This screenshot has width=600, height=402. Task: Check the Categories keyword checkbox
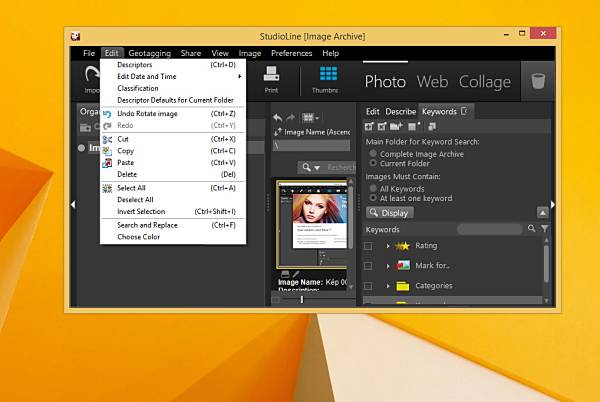click(368, 286)
